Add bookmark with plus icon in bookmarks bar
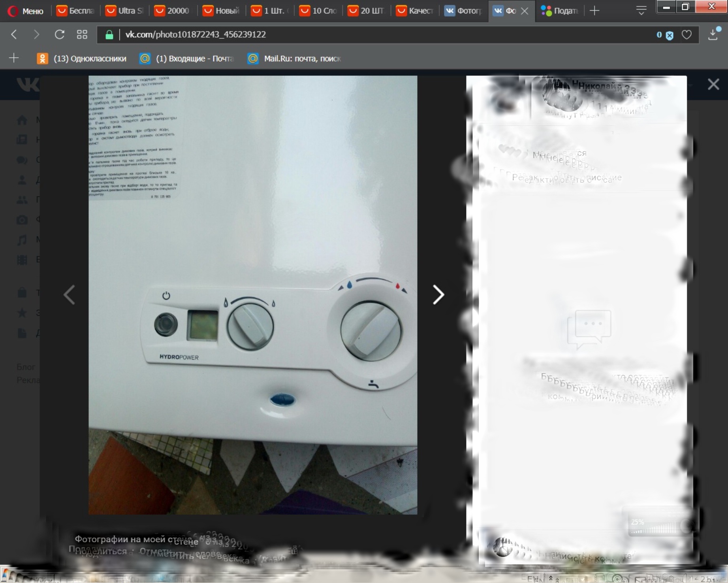 pyautogui.click(x=14, y=58)
